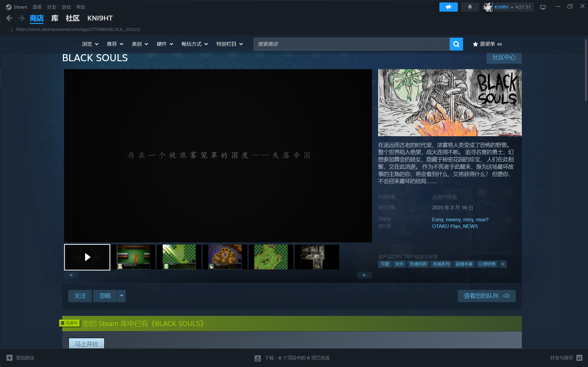Open the 游戏 menu
The width and height of the screenshot is (588, 367).
pyautogui.click(x=66, y=7)
